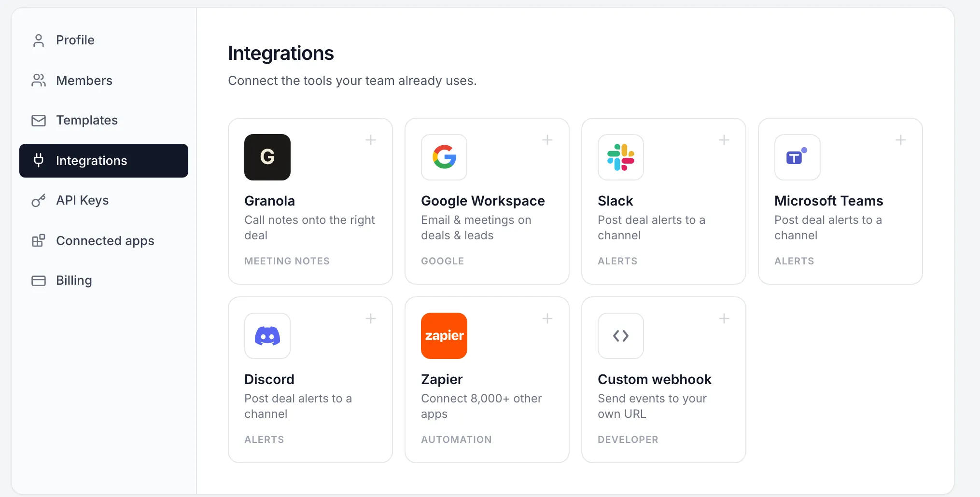The image size is (980, 497).
Task: Open the Google Workspace card title
Action: click(x=483, y=201)
